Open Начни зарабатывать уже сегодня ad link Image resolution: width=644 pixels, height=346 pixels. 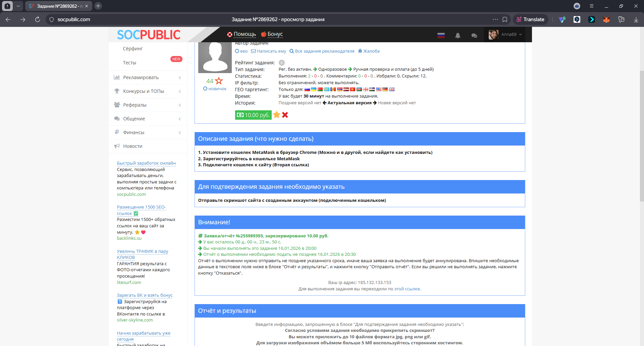144,336
